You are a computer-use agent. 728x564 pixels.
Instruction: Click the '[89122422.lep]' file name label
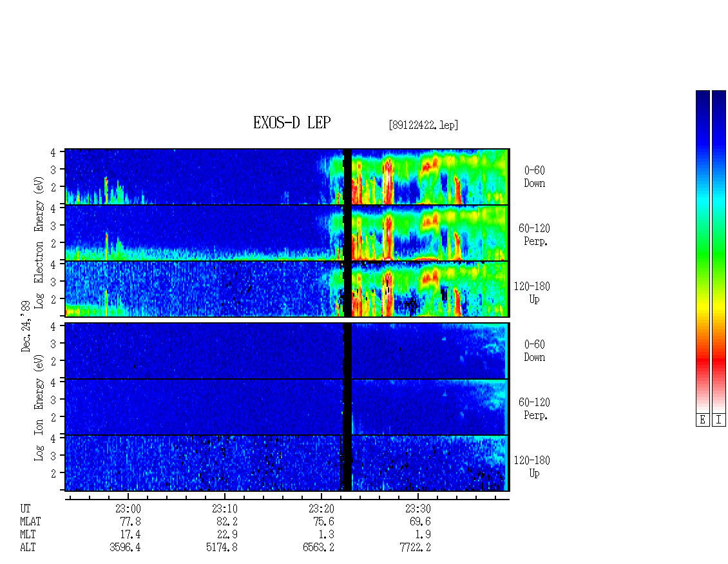[423, 124]
